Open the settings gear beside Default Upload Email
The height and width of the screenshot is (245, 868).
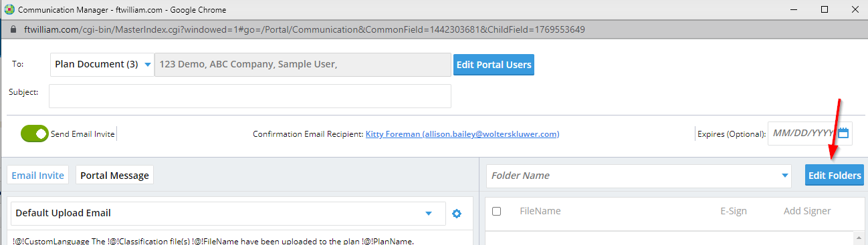coord(457,214)
